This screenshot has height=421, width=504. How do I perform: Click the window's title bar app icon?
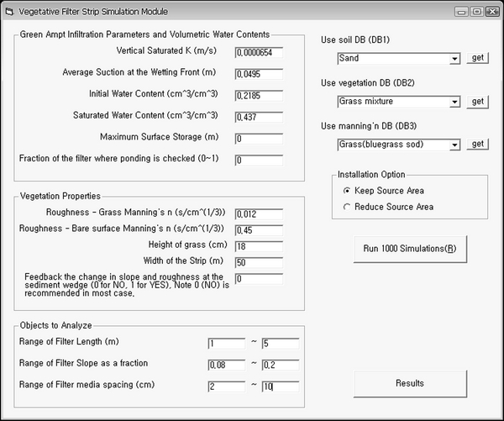pyautogui.click(x=9, y=12)
